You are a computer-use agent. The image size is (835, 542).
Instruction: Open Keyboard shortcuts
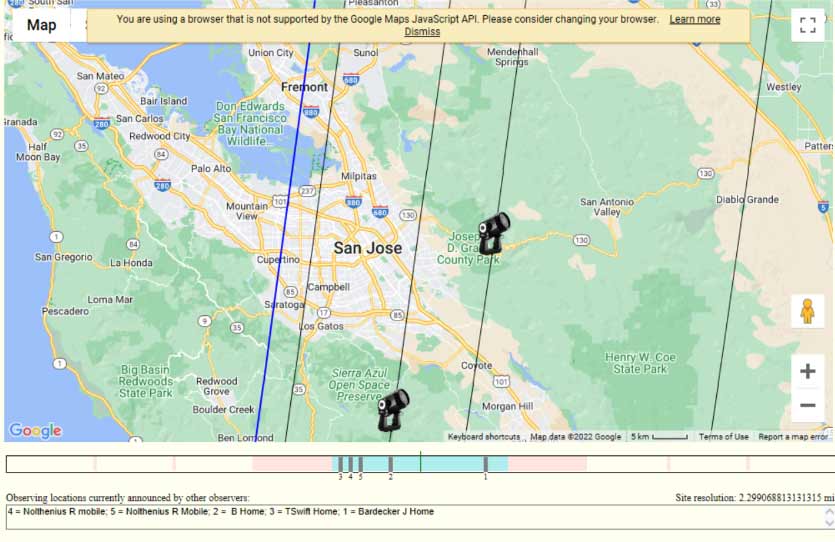(484, 437)
